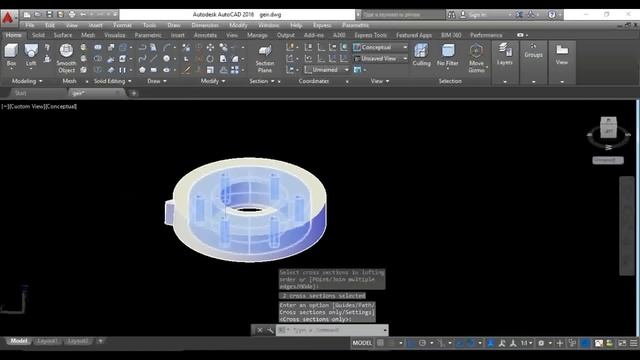Open the Layers panel button

point(505,54)
